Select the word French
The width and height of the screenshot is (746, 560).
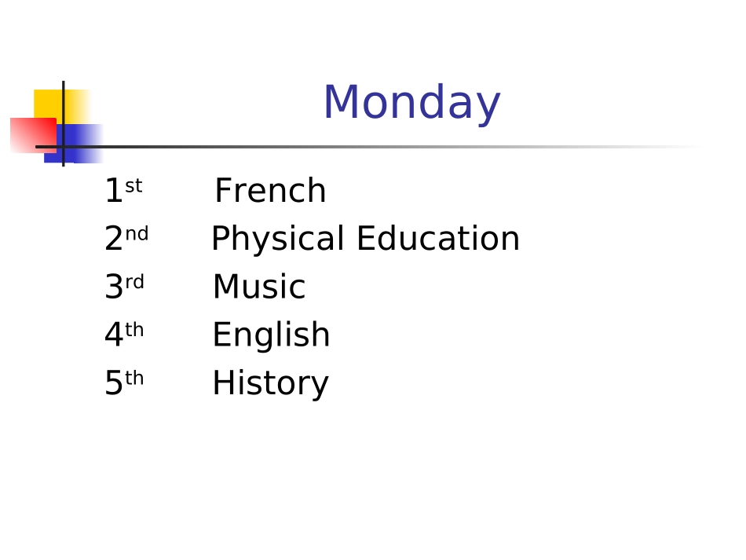(x=270, y=190)
